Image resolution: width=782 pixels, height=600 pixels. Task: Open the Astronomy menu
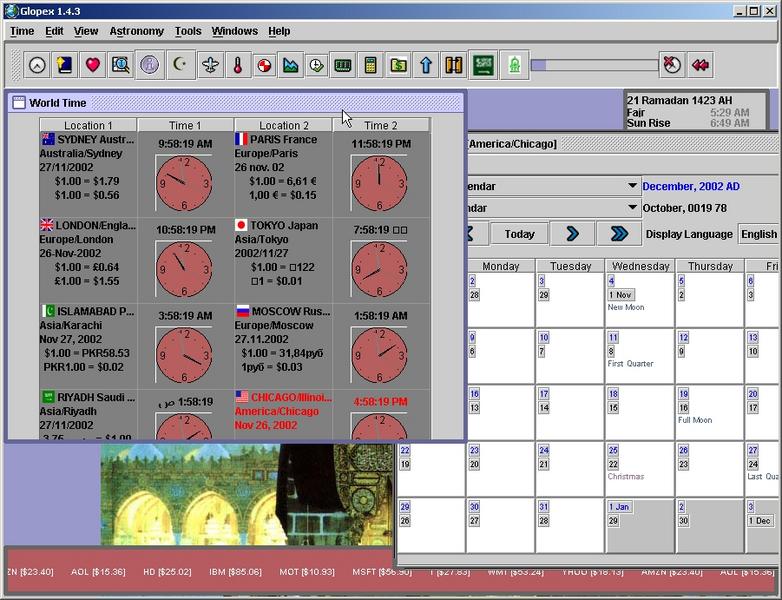(x=137, y=31)
